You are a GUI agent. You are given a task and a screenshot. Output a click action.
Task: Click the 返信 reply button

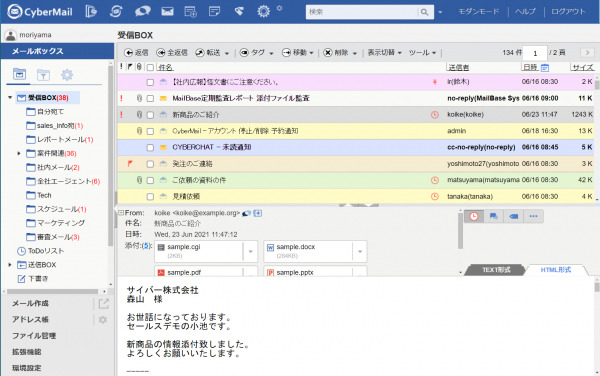pyautogui.click(x=137, y=53)
